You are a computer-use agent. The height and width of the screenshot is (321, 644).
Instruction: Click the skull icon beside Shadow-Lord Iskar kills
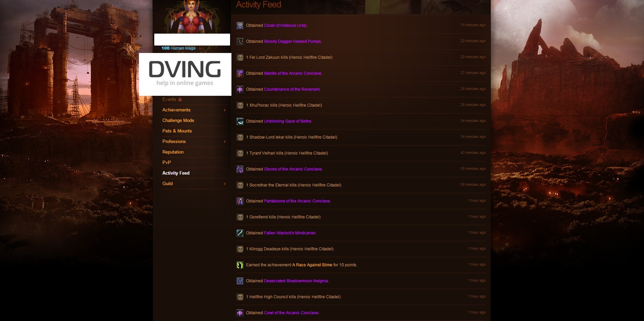(240, 137)
